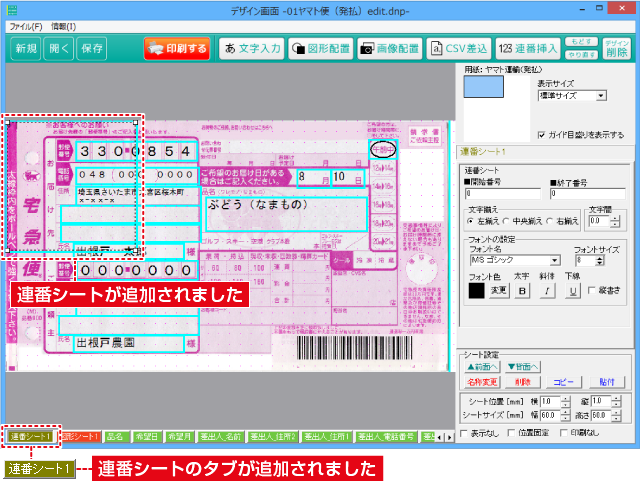640x484 pixels.
Task: Switch to the 差出人_電話番号 tab
Action: 386,437
